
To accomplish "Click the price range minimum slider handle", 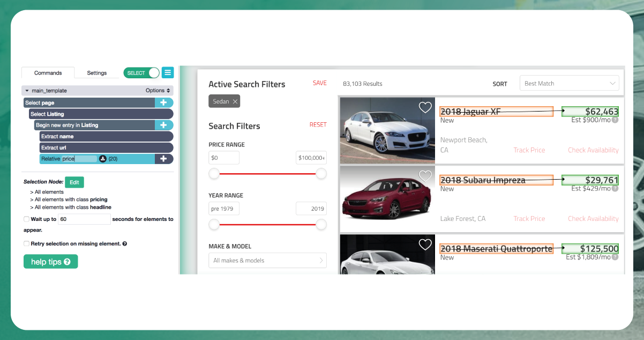I will tap(214, 174).
